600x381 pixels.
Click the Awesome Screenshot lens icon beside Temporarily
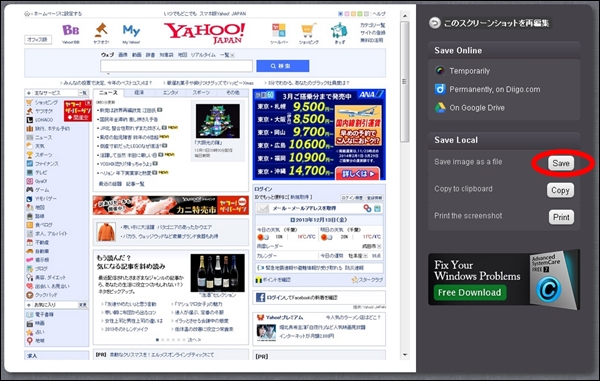tap(440, 71)
